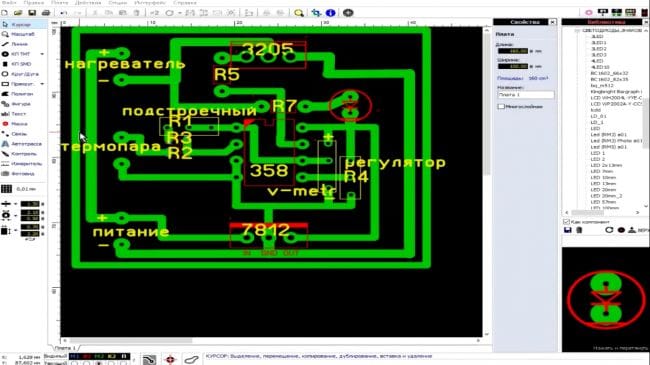Toggle the Многослойная checkbox
The image size is (650, 365).
pyautogui.click(x=501, y=107)
